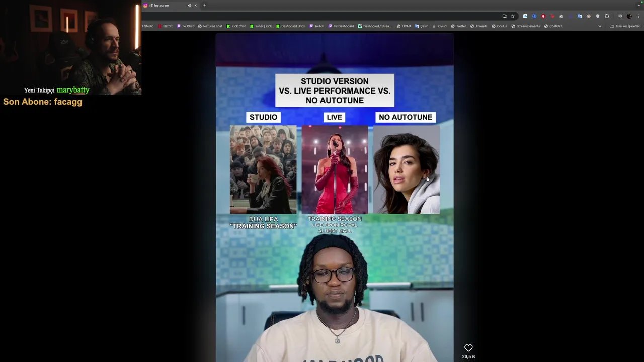The image size is (644, 362).
Task: Open the iCloud bookmark
Action: 439,26
